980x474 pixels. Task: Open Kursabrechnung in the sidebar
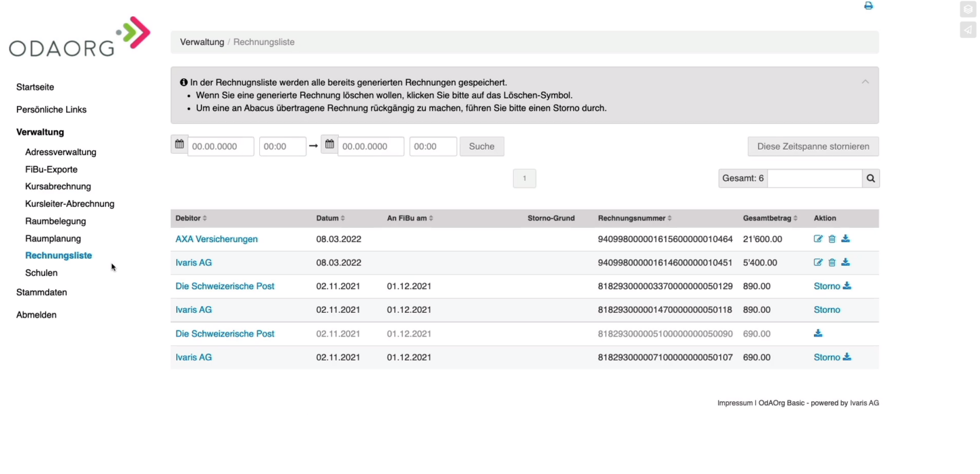coord(58,186)
